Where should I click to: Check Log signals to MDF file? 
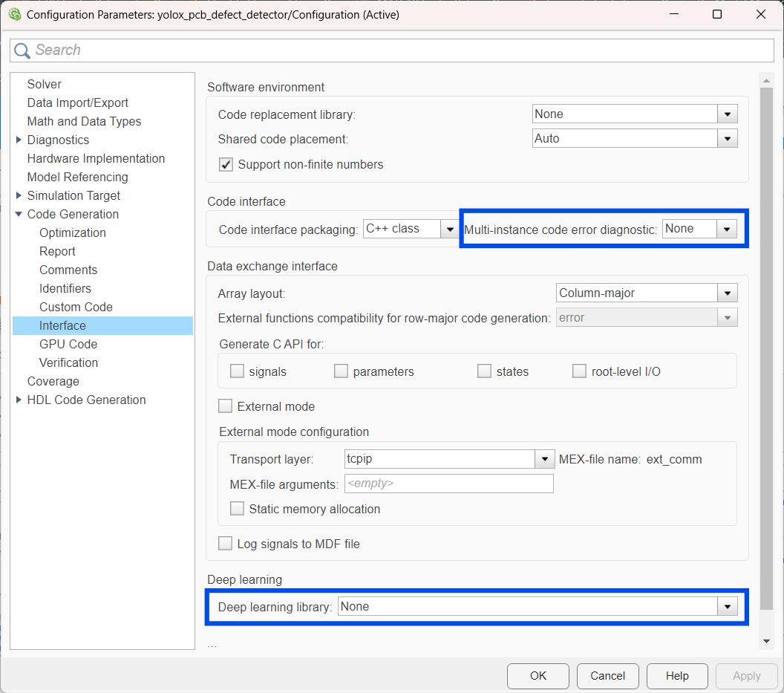click(226, 544)
